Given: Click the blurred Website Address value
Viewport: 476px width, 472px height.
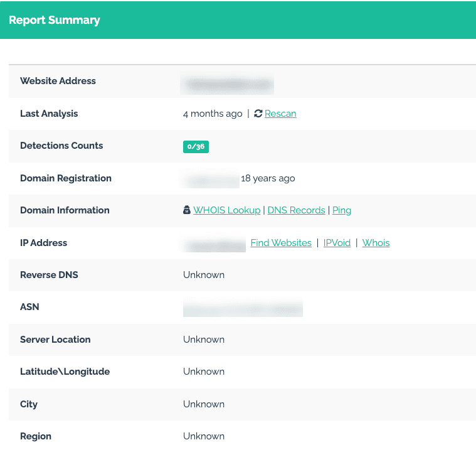Looking at the screenshot, I should click(x=227, y=83).
